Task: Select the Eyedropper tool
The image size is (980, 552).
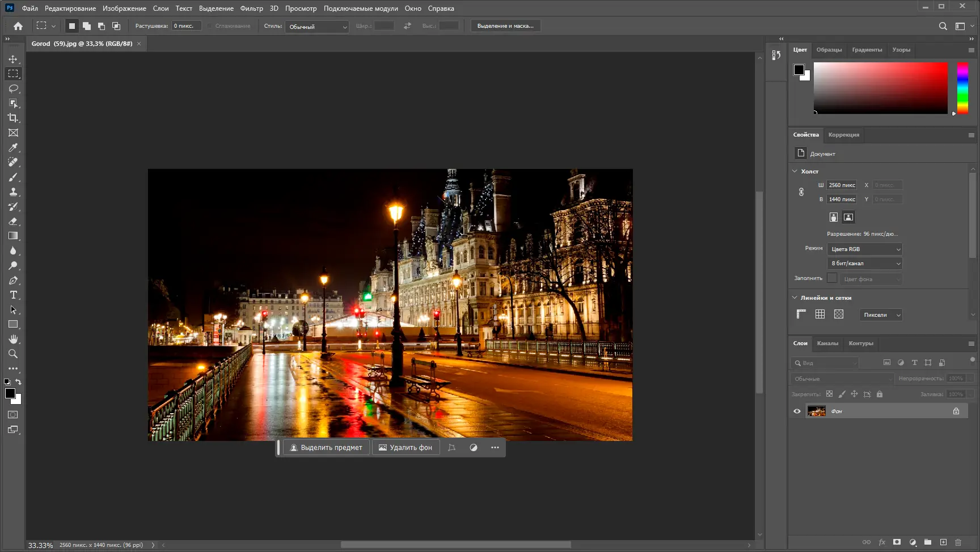Action: tap(13, 147)
